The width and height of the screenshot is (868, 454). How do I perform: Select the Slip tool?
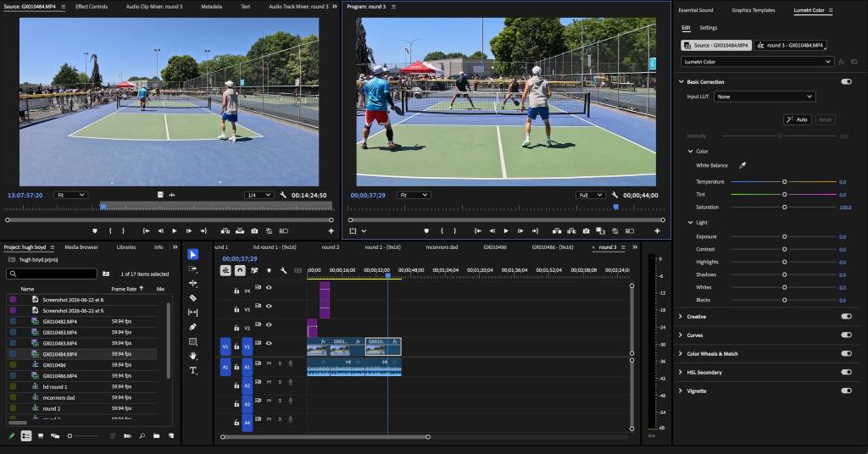[192, 313]
